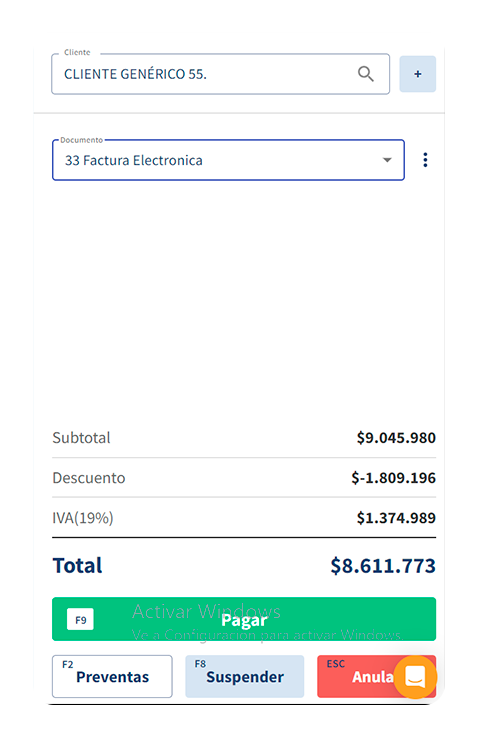
Task: Click the Subtotal label
Action: (x=81, y=437)
